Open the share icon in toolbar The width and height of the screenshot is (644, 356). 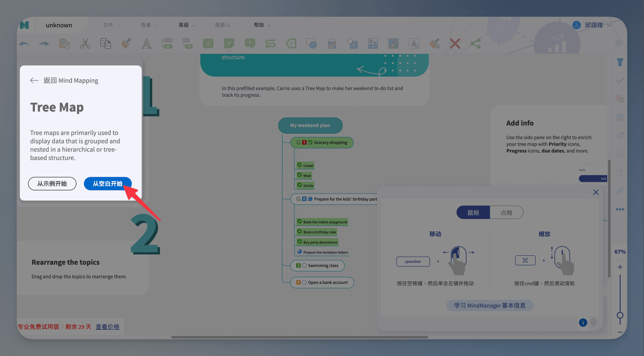475,44
